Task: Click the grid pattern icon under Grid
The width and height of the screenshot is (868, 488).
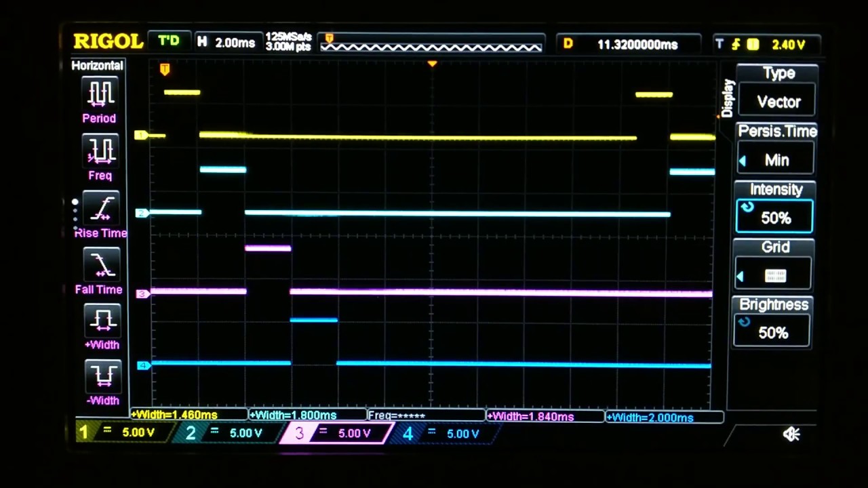Action: coord(775,276)
